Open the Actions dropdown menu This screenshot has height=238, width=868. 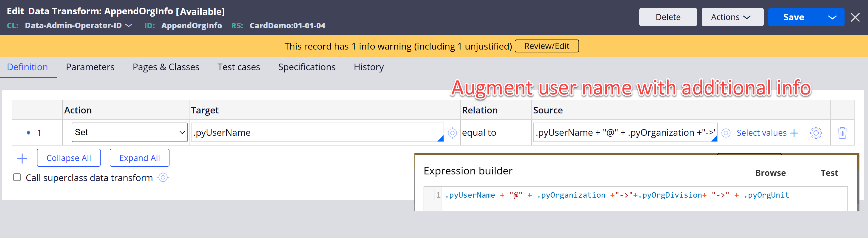[732, 17]
